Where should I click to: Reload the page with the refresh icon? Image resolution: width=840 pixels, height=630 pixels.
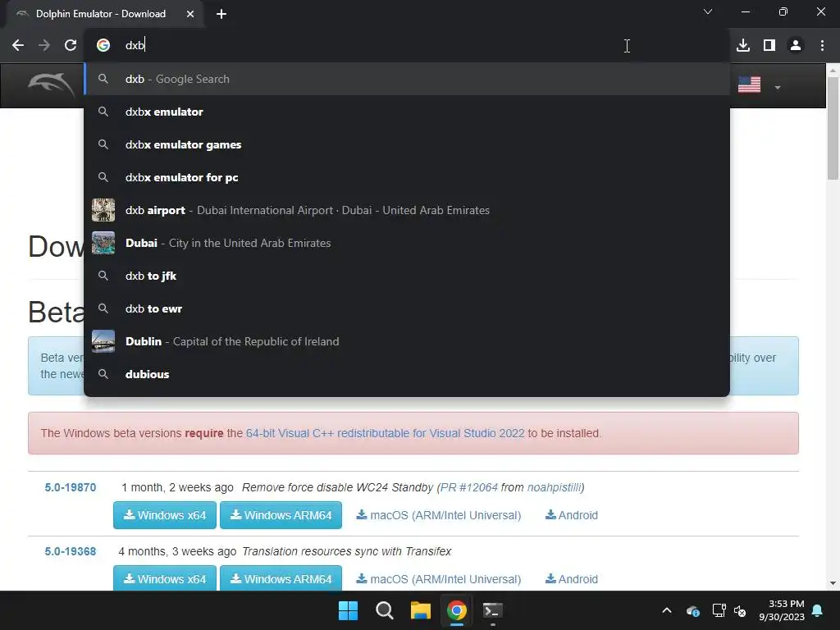71,46
